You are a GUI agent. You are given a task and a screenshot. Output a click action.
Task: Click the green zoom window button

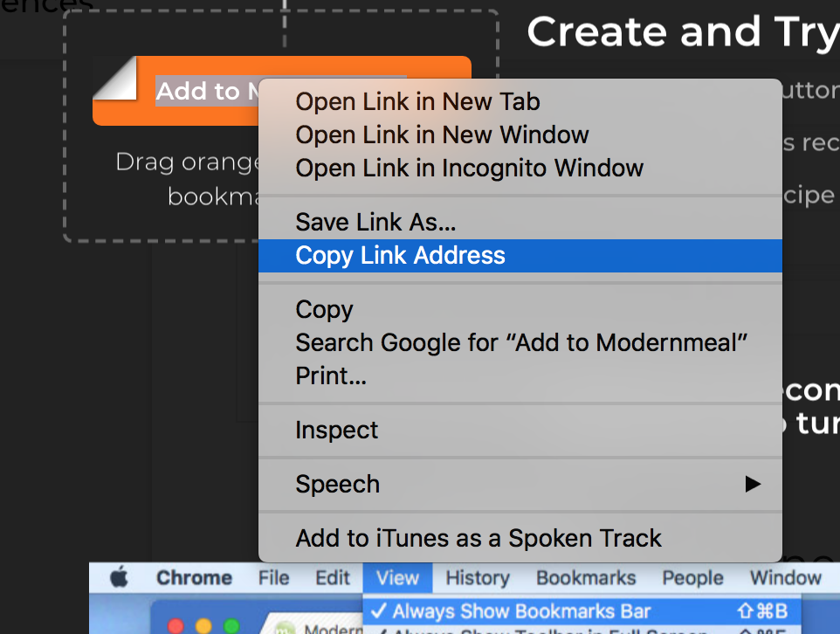[x=231, y=626]
